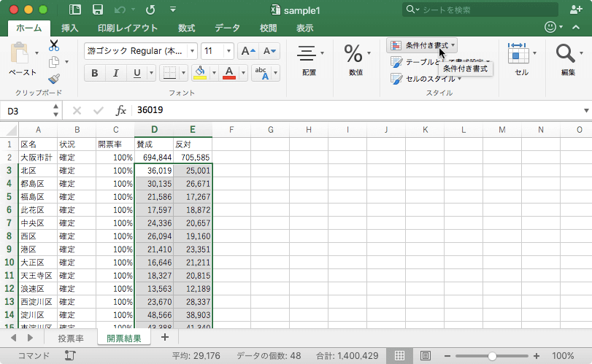Open 条件付き書式 conditional formatting dropdown

pos(422,46)
